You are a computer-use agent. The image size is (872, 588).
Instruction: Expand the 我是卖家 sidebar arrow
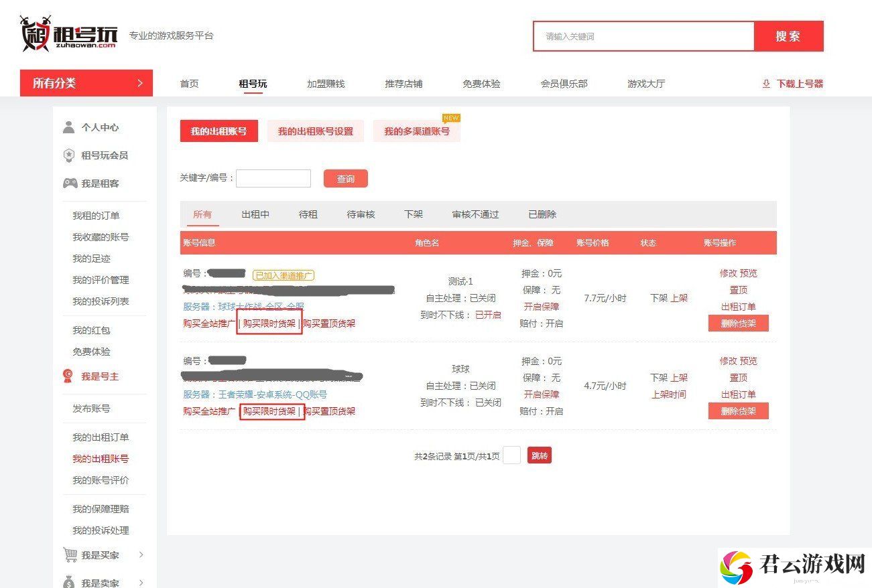coord(141,583)
